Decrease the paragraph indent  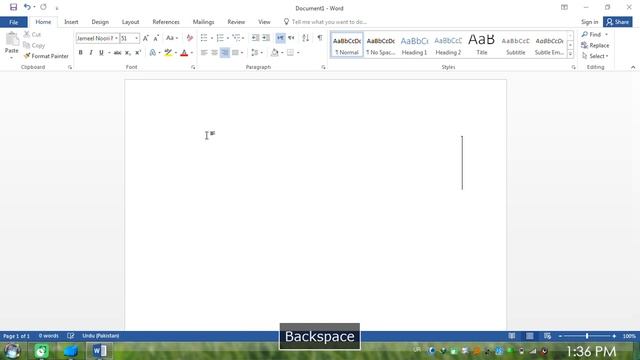(255, 38)
